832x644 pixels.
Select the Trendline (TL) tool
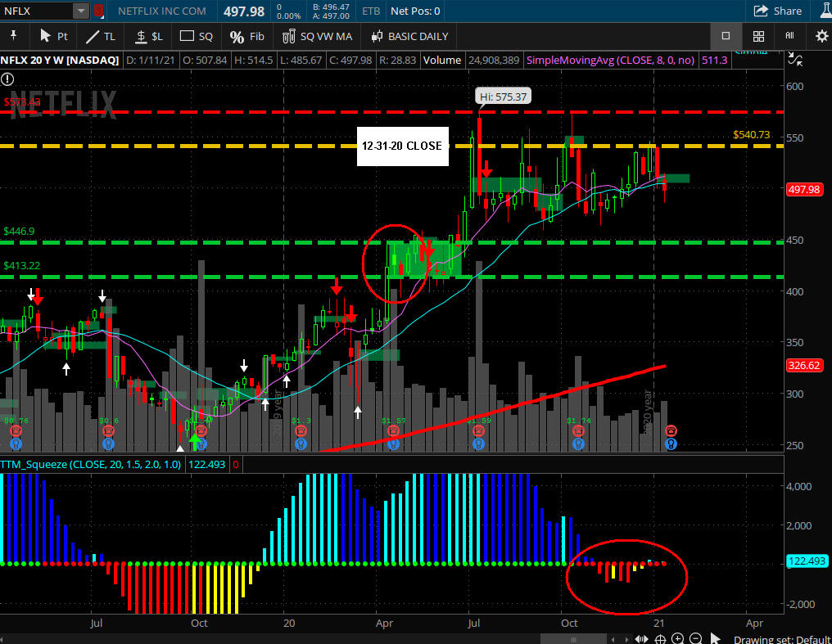coord(101,36)
